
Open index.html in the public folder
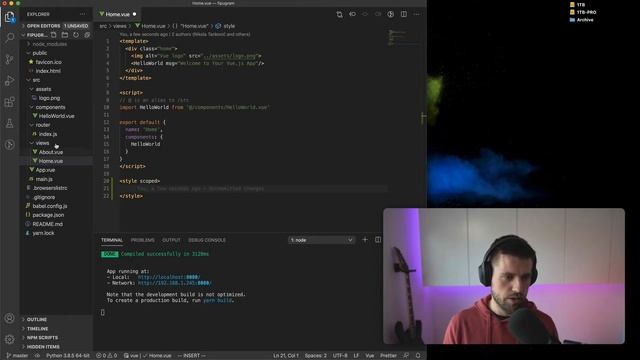[x=57, y=71]
